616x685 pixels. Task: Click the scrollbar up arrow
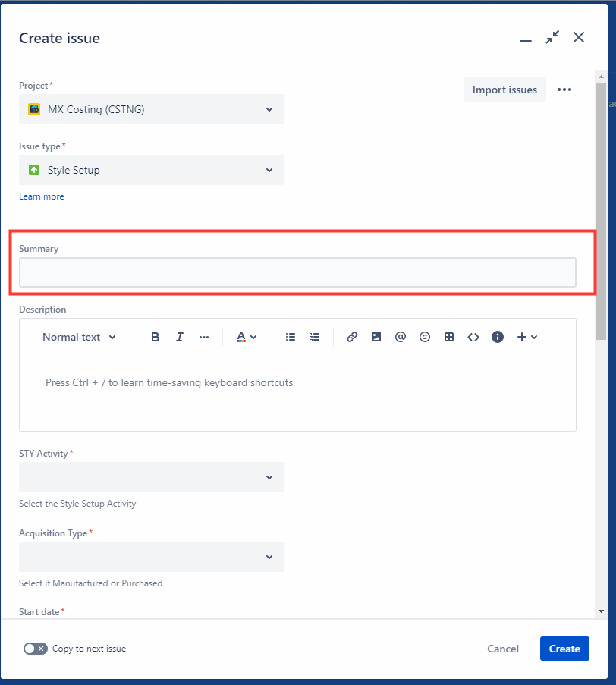click(x=601, y=77)
